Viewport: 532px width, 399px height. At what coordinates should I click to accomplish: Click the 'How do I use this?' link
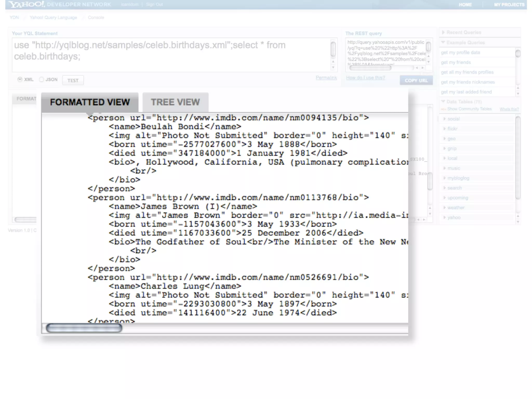[x=365, y=78]
